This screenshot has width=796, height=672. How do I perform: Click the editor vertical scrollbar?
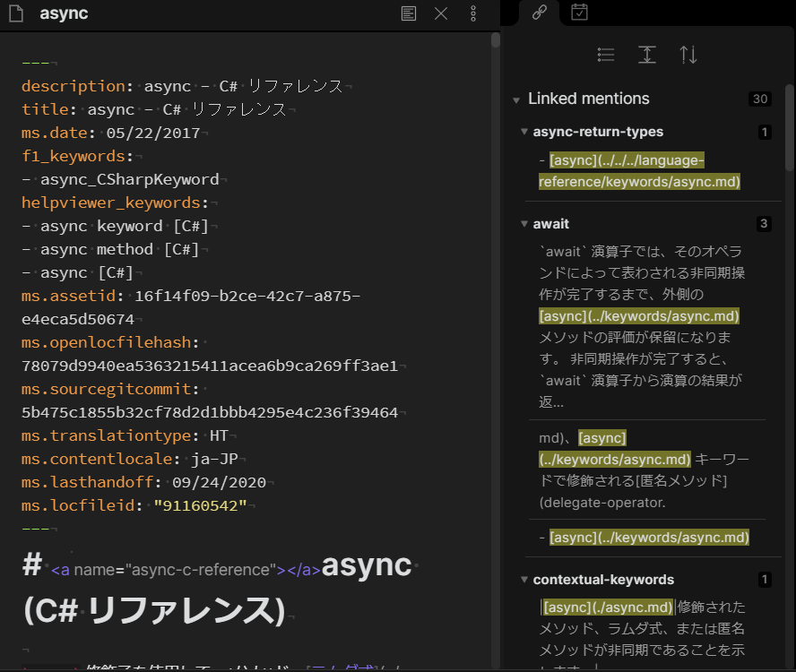[x=496, y=40]
